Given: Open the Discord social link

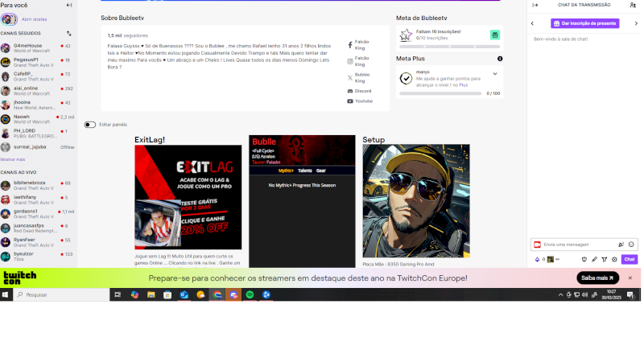Looking at the screenshot, I should coord(359,91).
